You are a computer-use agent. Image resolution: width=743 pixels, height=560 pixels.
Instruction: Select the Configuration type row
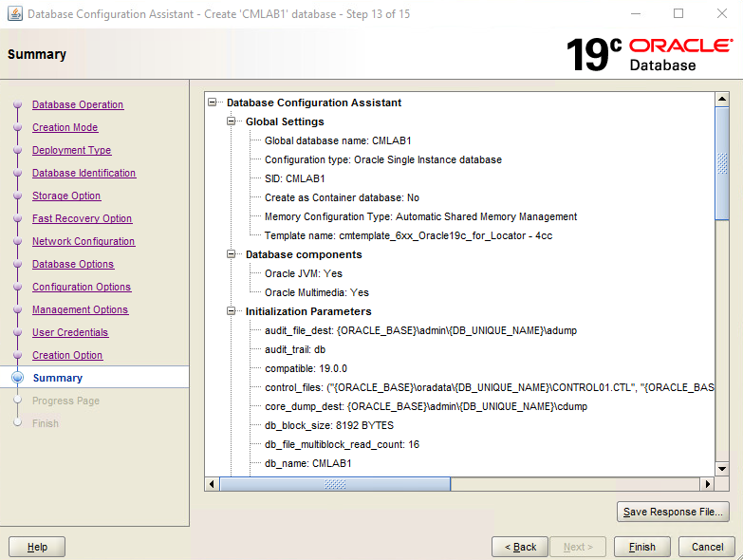(382, 159)
